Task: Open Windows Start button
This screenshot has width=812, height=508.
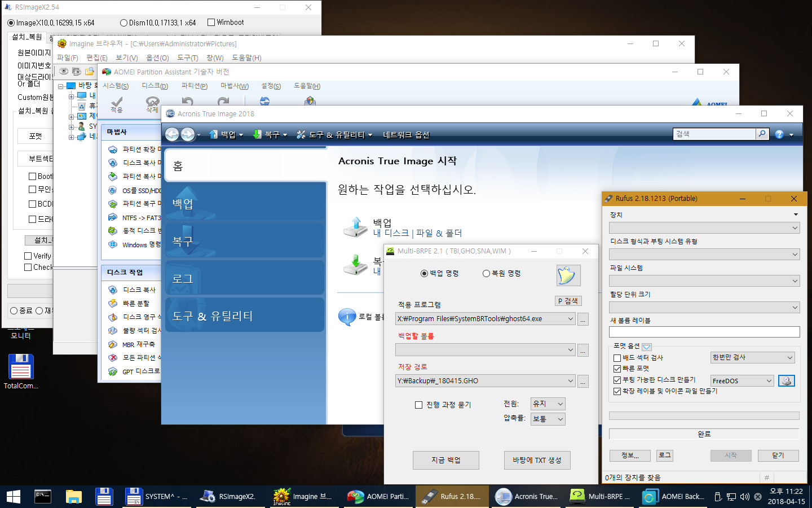Action: pyautogui.click(x=14, y=497)
